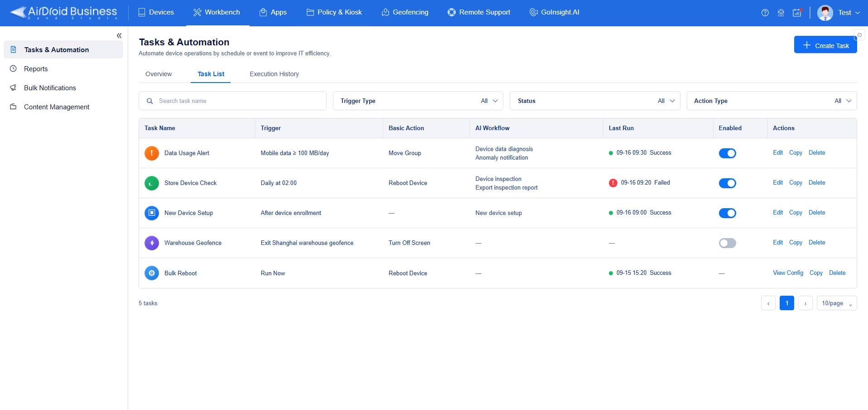Click the blue New Device Setup task icon

pos(152,213)
